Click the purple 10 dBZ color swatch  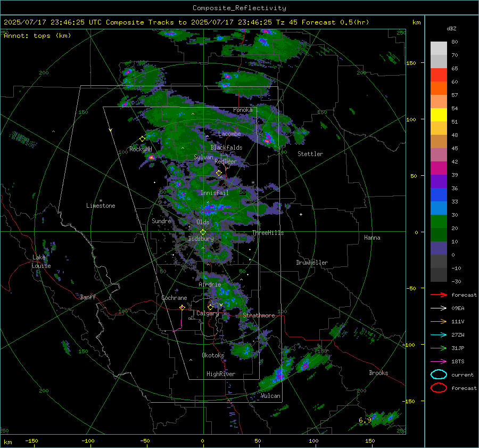tap(439, 248)
